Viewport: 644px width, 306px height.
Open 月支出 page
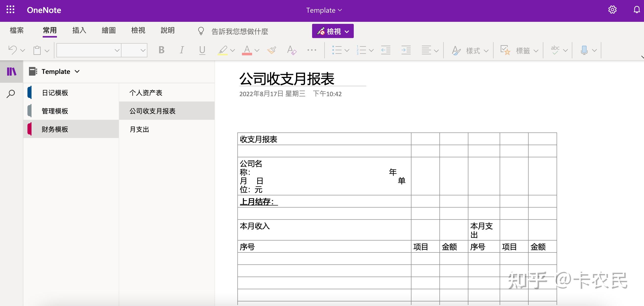(167, 129)
